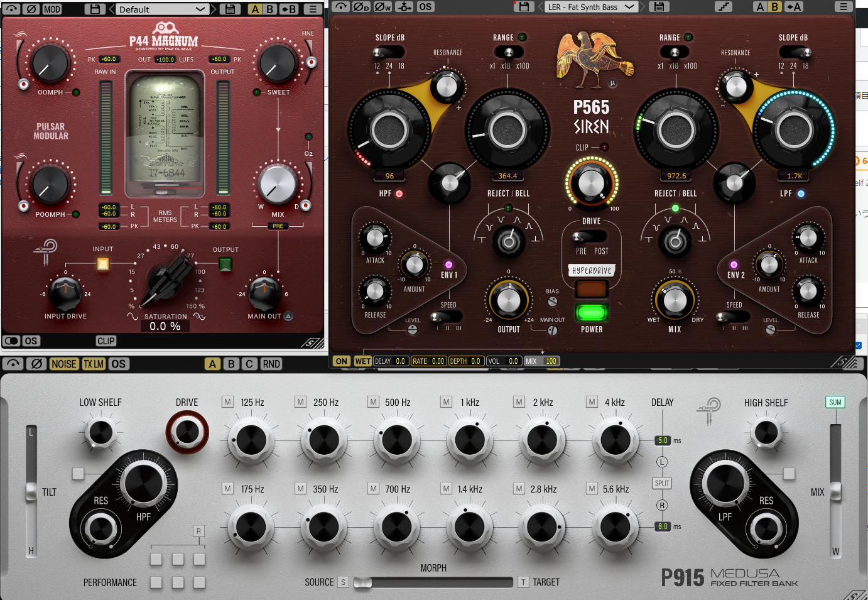Viewport: 868px width, 600px height.
Task: Open LER - Fat Synth Bass preset dropdown
Action: (x=591, y=7)
